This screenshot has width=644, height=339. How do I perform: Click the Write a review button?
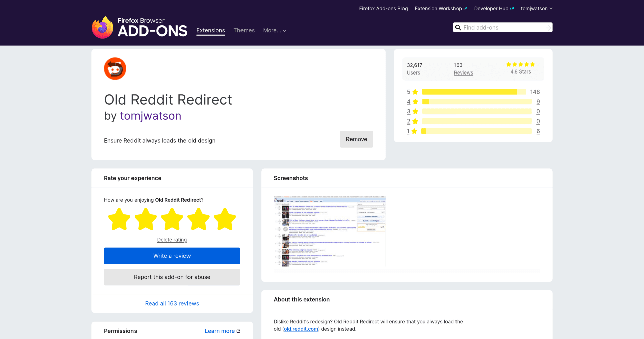coord(172,256)
